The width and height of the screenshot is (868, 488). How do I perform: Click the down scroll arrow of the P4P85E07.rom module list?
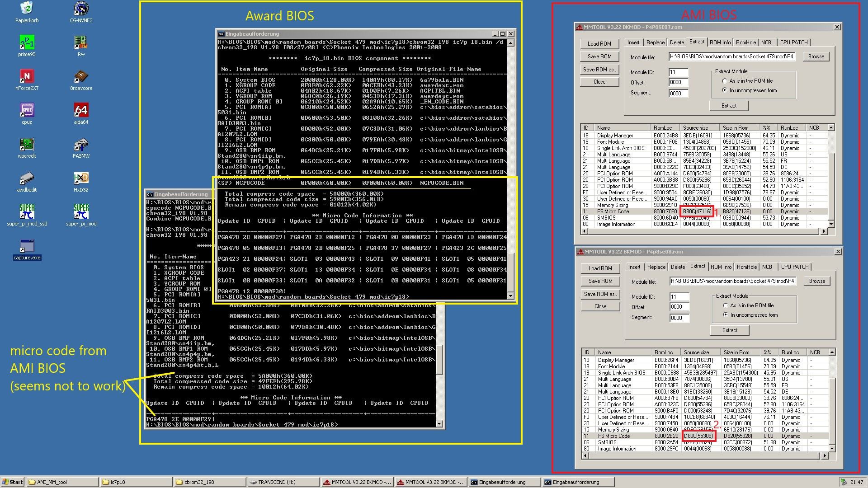click(831, 224)
